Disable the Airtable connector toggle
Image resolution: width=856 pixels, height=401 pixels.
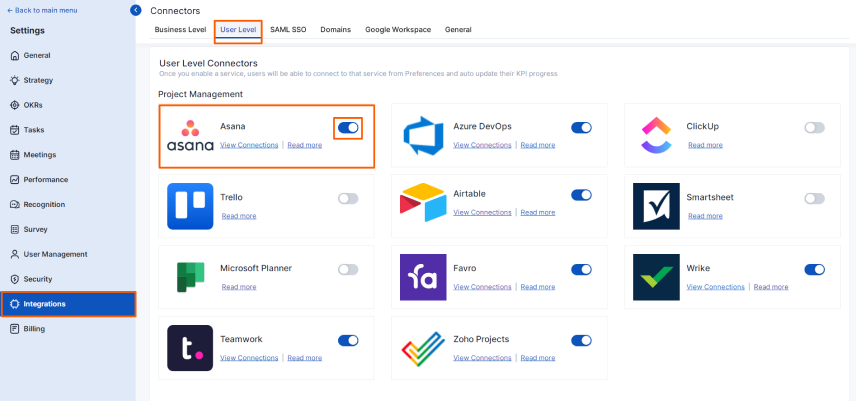pos(581,195)
